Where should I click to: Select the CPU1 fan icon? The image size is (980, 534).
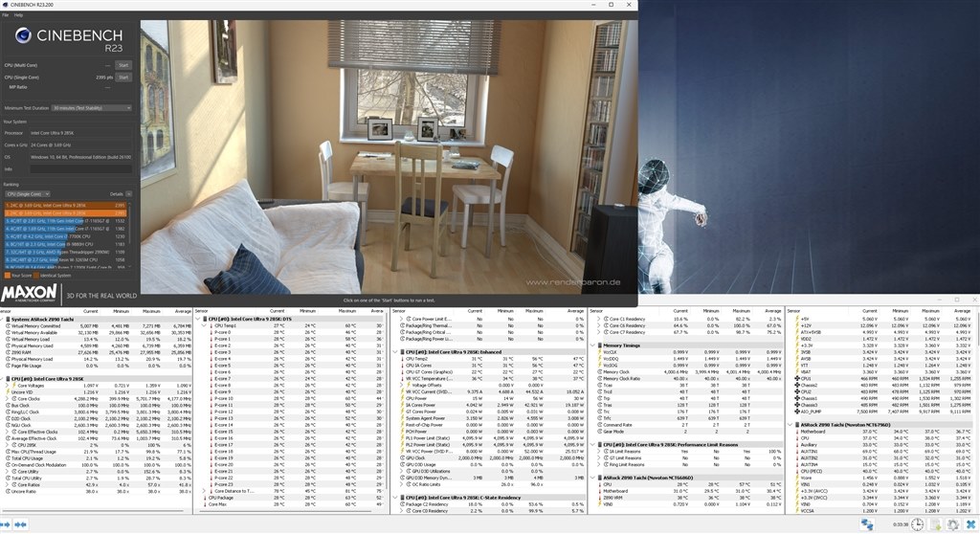point(797,379)
